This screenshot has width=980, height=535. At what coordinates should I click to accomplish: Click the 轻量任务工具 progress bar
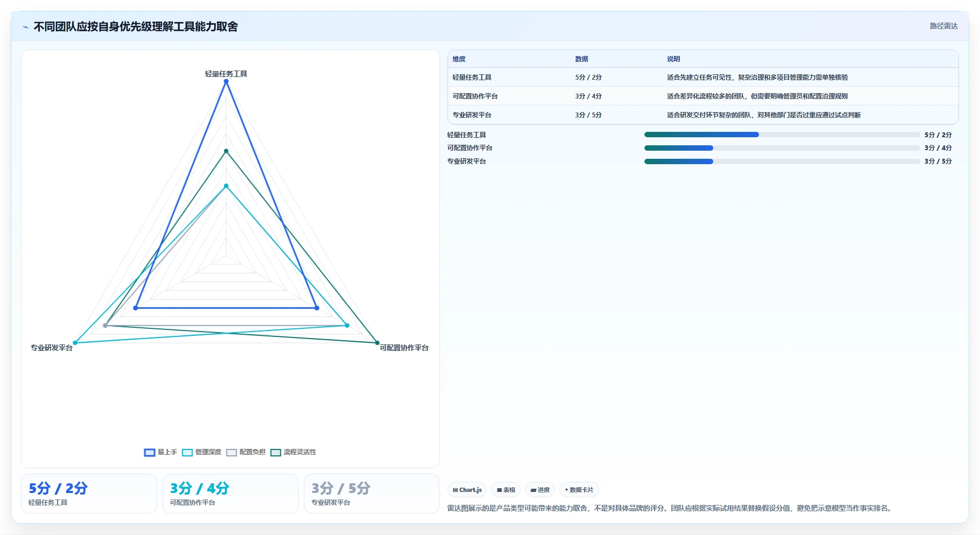[x=782, y=135]
